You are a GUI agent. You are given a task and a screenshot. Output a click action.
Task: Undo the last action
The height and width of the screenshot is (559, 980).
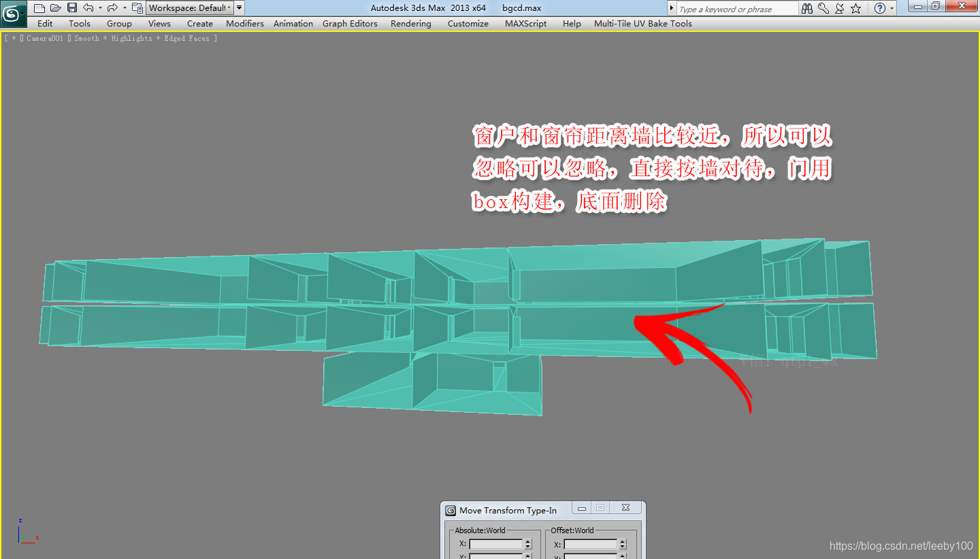coord(88,8)
